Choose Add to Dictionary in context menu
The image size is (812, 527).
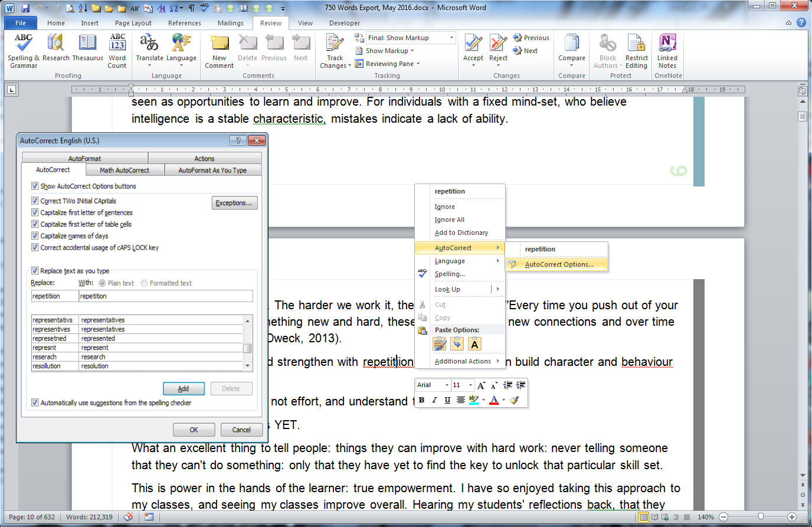point(461,233)
